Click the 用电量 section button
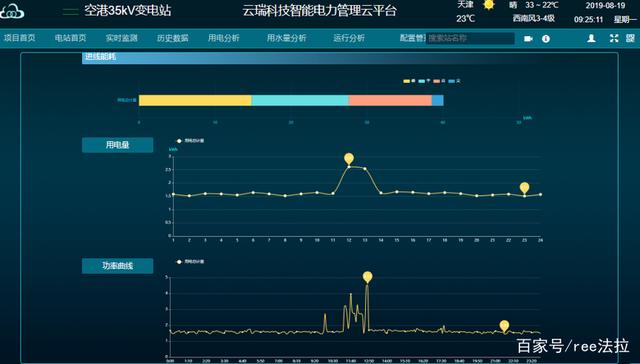This screenshot has width=640, height=364. 118,145
